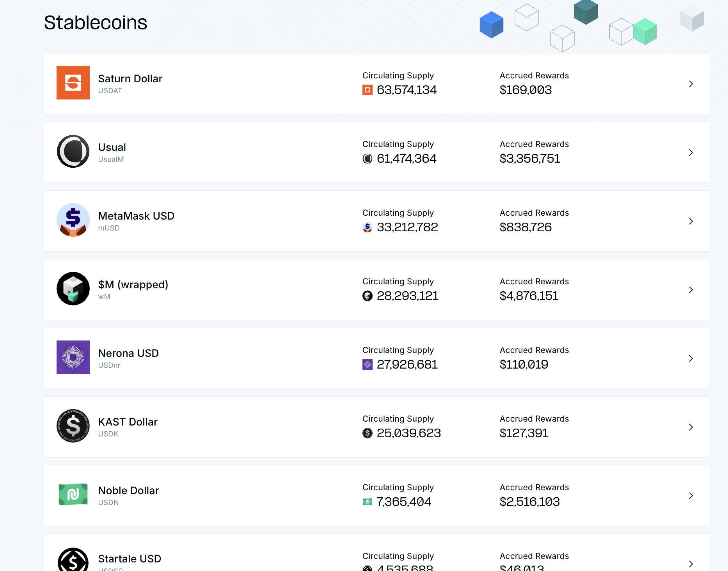
Task: Select the Saturn Dollar name
Action: 130,79
